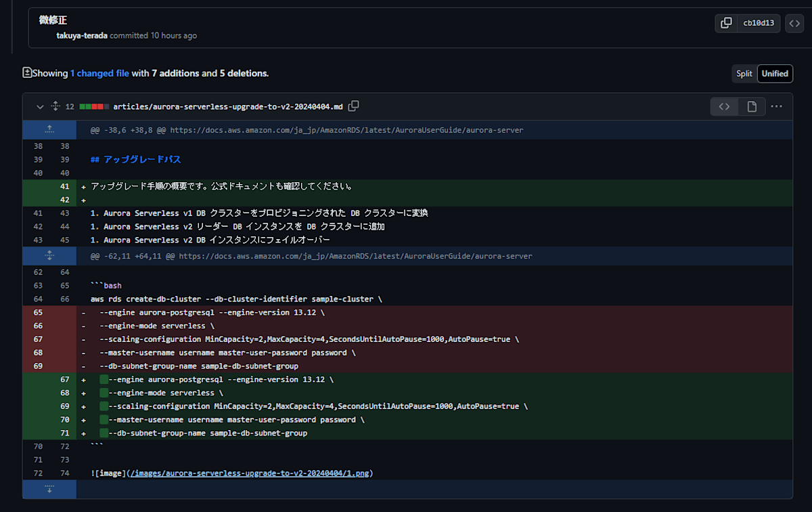Open image path link 1.png
Screen dimensions: 812x512
pos(250,473)
